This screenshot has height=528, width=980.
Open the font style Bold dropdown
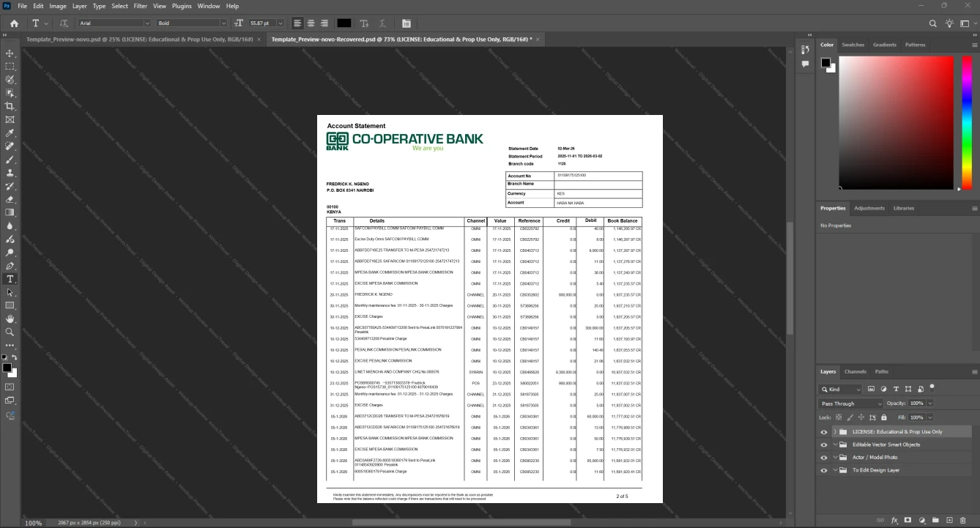(x=223, y=23)
